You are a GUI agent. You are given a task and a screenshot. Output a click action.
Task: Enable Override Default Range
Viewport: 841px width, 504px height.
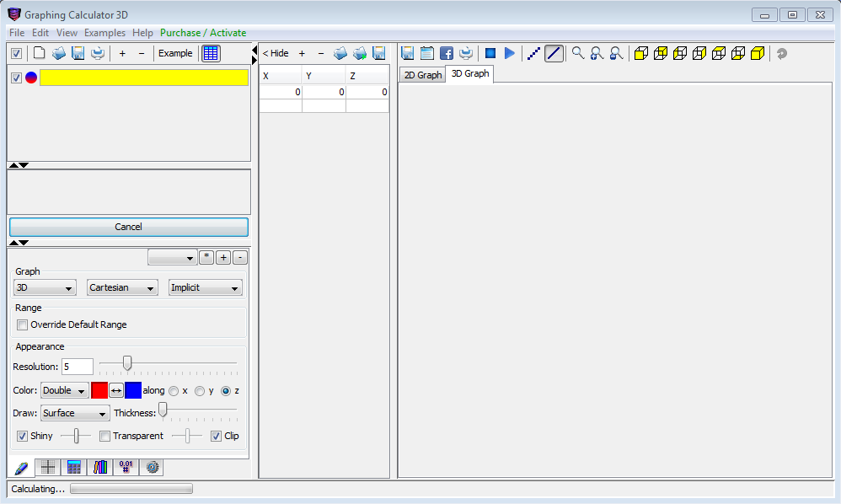pos(22,324)
